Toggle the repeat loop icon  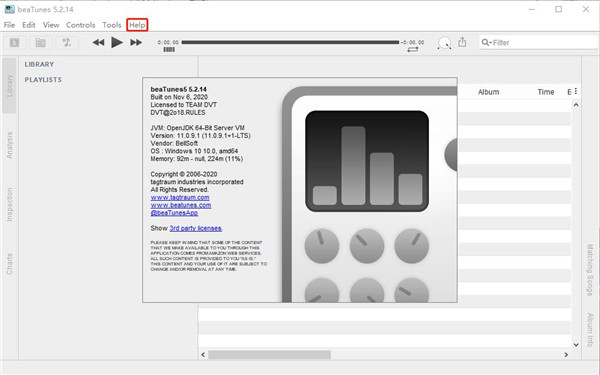412,50
